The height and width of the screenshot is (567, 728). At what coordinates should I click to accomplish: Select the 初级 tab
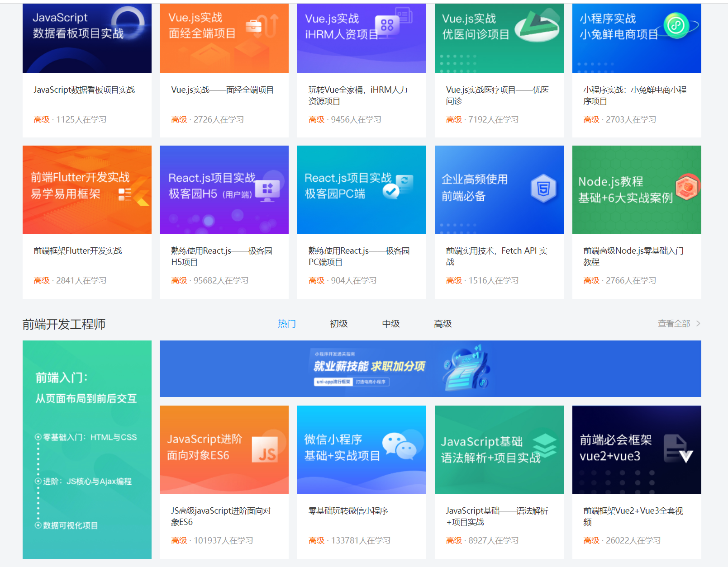tap(339, 324)
